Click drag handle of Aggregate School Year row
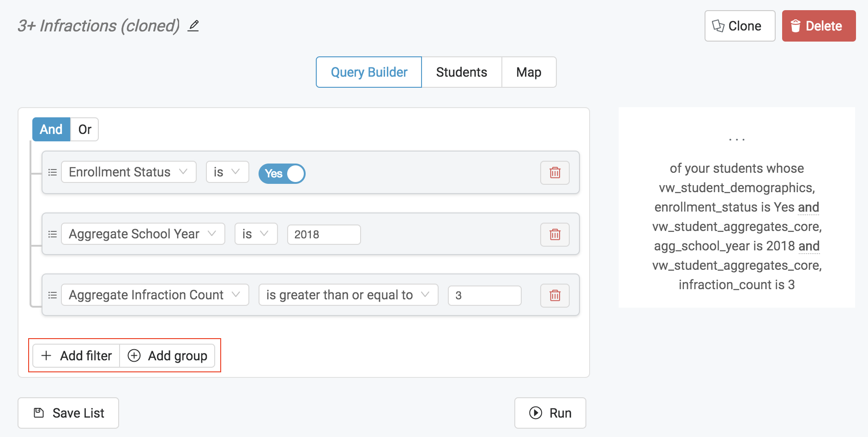The width and height of the screenshot is (868, 437). pyautogui.click(x=53, y=234)
